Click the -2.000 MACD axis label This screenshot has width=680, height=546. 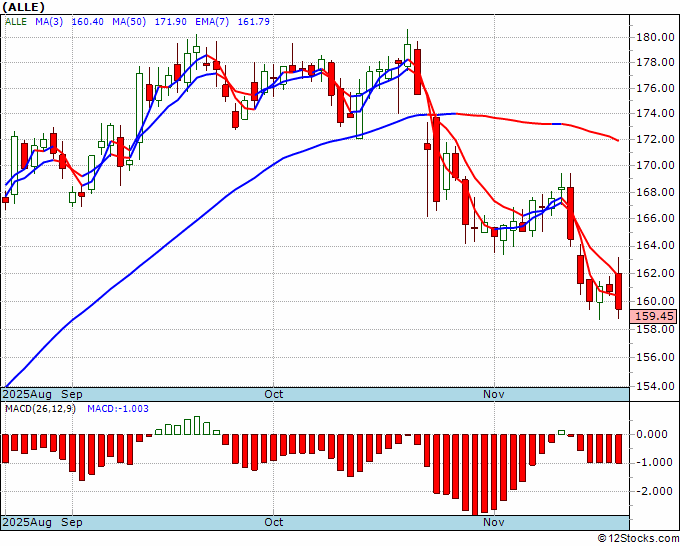point(652,491)
